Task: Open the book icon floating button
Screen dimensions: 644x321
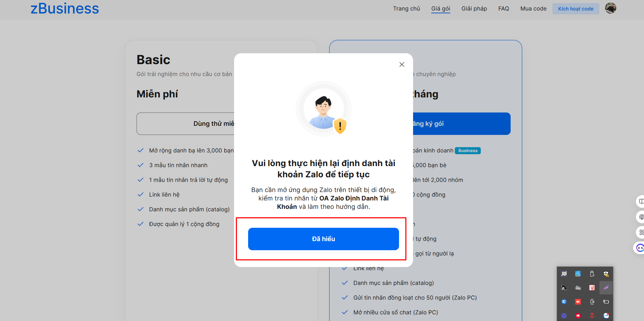Action: point(641,202)
